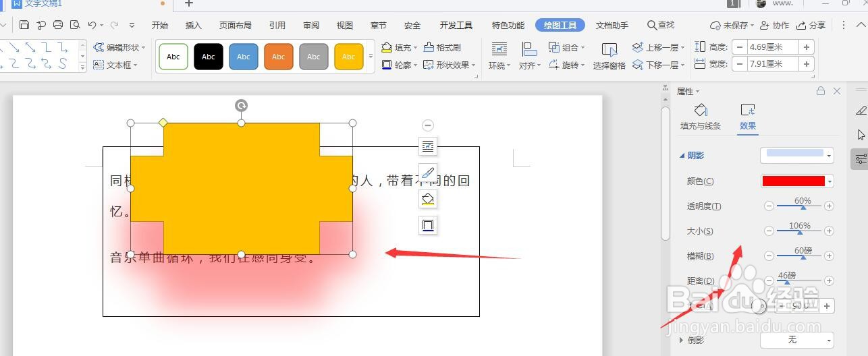Open the Selection Pane (选择窗格)
The image size is (868, 356).
609,57
